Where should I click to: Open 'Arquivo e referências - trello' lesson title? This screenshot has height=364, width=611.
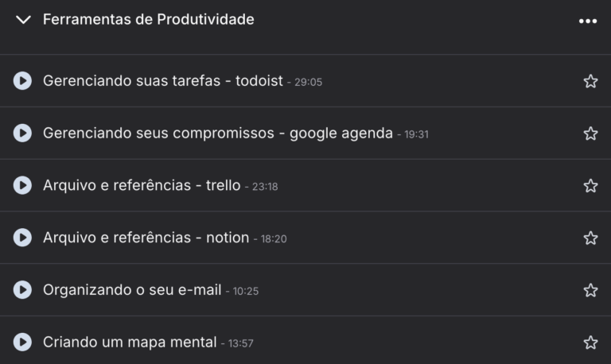141,185
